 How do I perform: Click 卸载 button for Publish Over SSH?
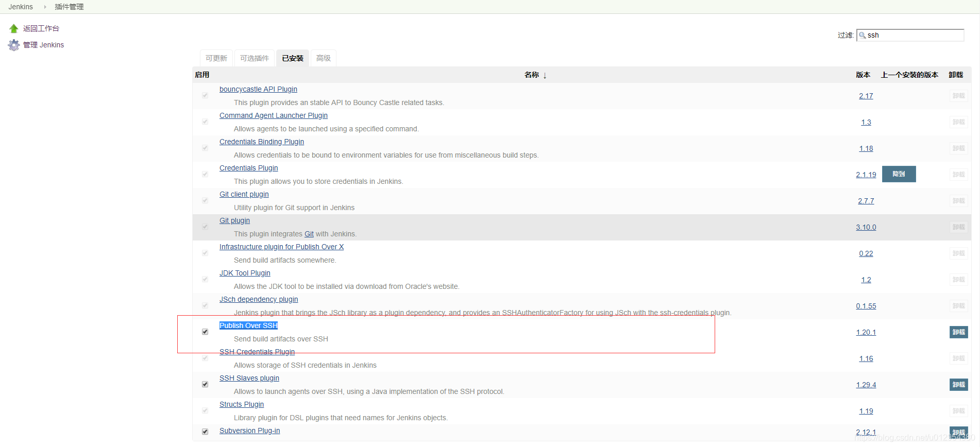click(x=959, y=332)
